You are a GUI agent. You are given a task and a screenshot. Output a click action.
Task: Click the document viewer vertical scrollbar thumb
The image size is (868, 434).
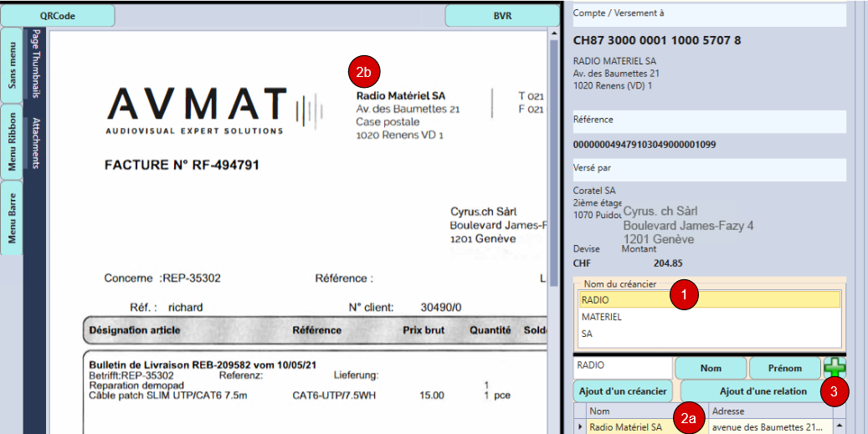pos(553,163)
